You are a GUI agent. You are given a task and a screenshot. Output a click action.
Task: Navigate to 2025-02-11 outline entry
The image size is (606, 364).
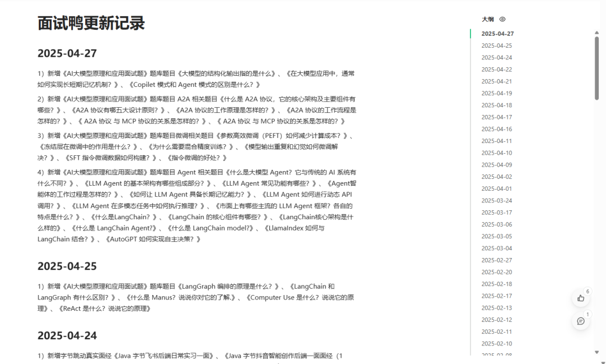pos(497,332)
